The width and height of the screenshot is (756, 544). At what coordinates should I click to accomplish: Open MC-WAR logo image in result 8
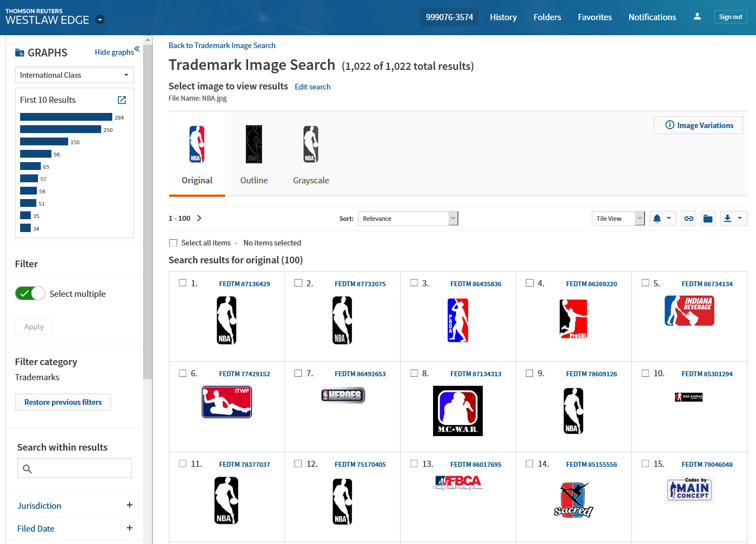[458, 411]
